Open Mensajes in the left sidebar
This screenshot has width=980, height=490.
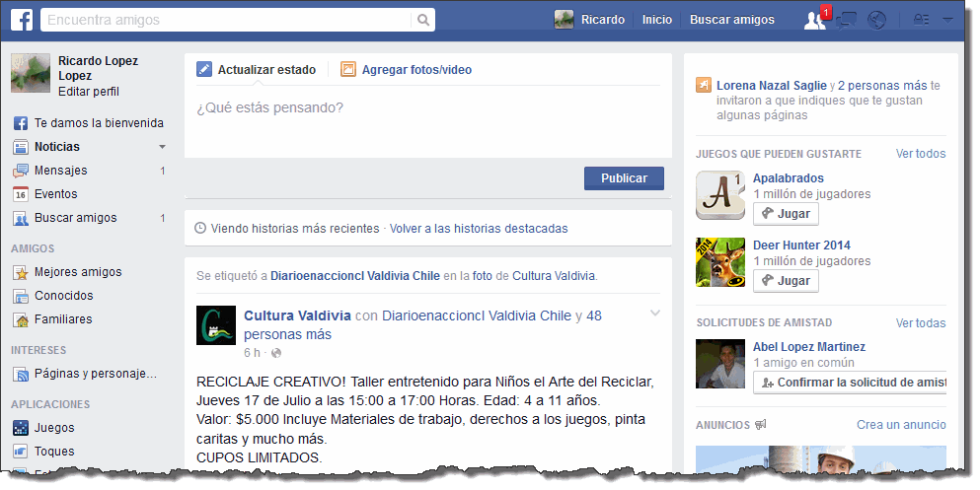(x=60, y=171)
